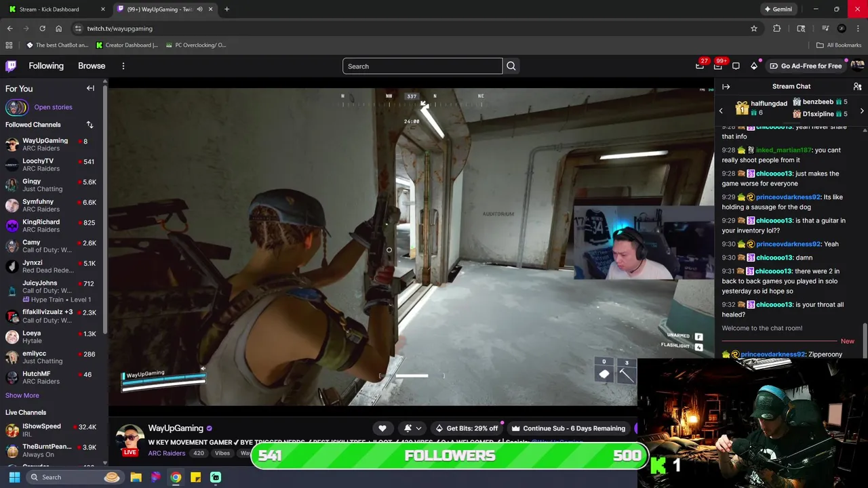Open notifications inbox showing 99+
This screenshot has width=868, height=488.
(x=718, y=66)
